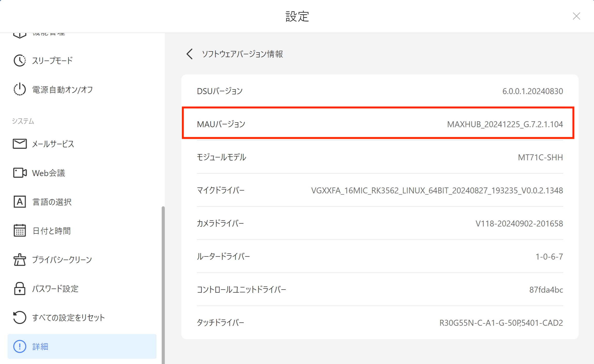Click the password settings lock icon
Viewport: 594px width, 364px height.
20,289
